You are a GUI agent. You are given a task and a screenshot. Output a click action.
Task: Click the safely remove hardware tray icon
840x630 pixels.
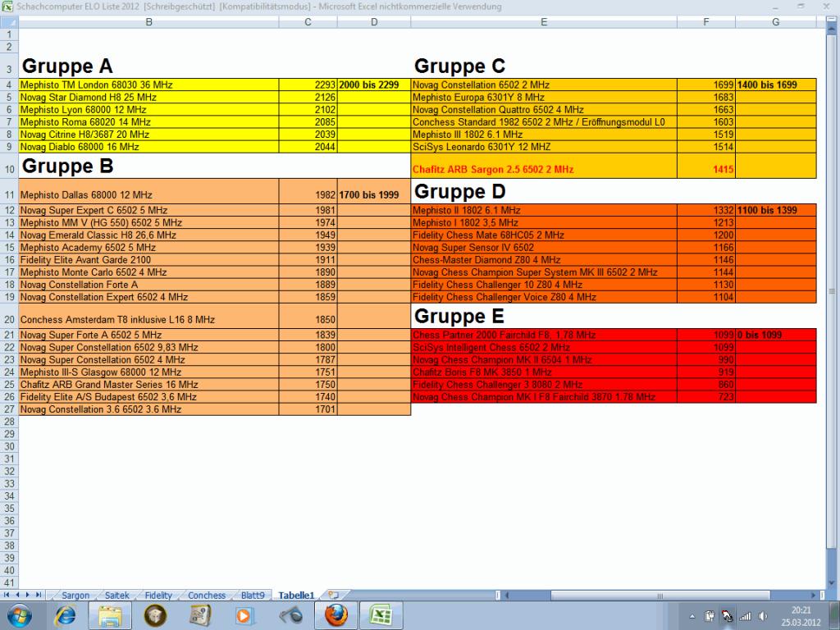[727, 617]
